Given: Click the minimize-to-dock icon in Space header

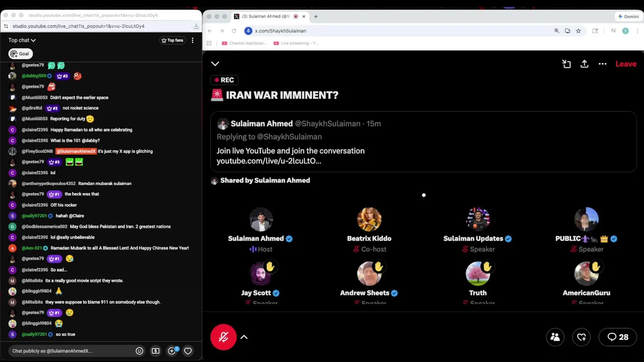Looking at the screenshot, I should pos(567,64).
